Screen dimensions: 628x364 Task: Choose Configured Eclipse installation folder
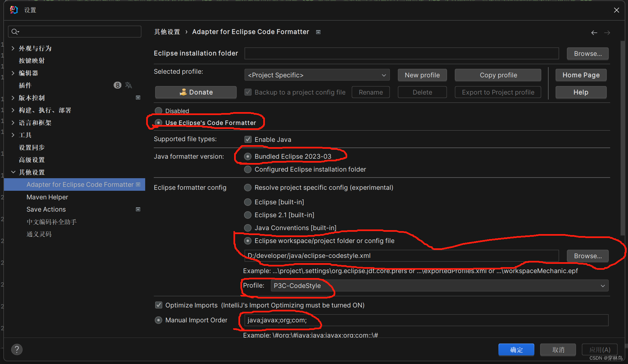(248, 169)
